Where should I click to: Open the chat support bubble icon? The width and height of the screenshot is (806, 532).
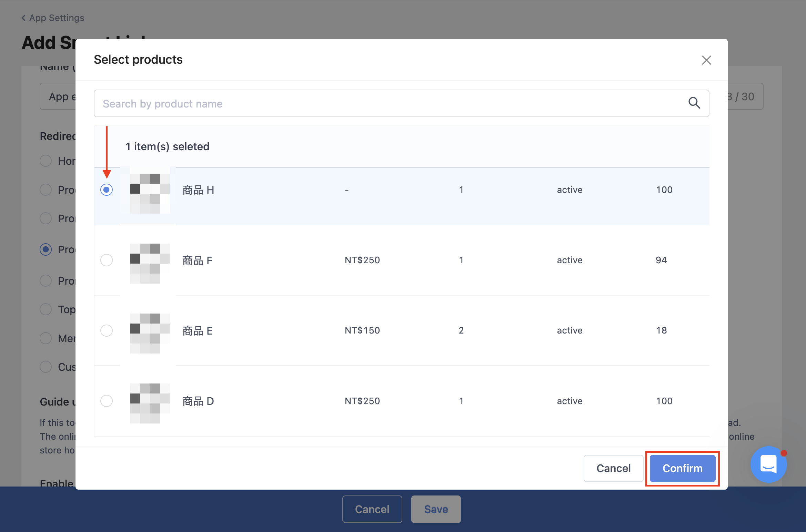pos(768,464)
